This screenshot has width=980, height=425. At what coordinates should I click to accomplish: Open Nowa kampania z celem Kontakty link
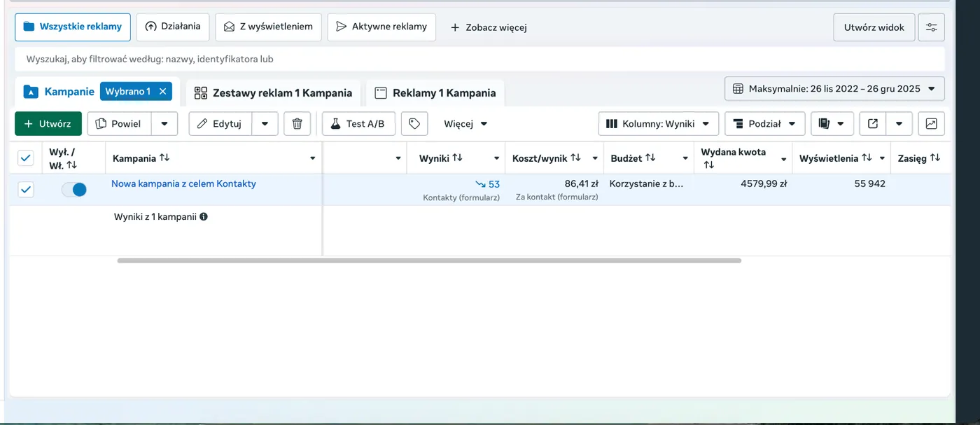[183, 183]
